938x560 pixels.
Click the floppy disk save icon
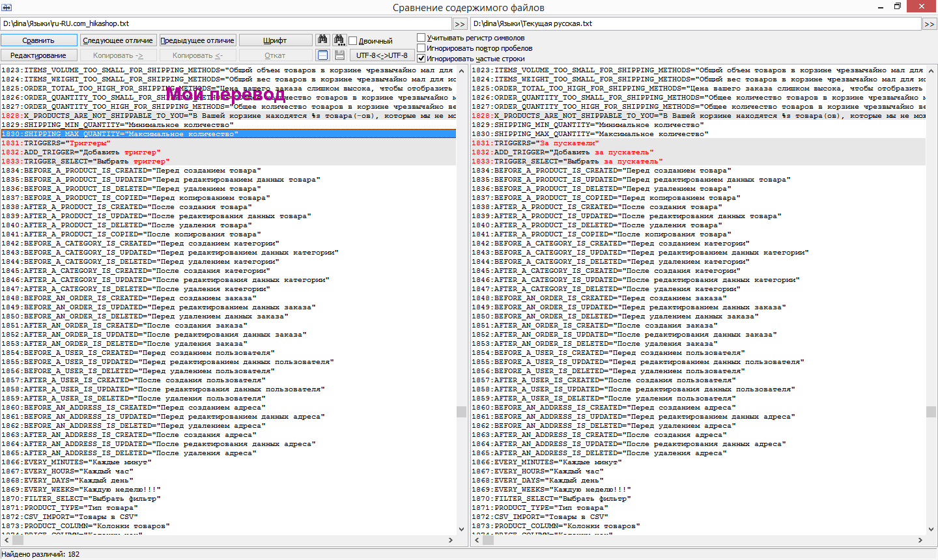[x=339, y=55]
